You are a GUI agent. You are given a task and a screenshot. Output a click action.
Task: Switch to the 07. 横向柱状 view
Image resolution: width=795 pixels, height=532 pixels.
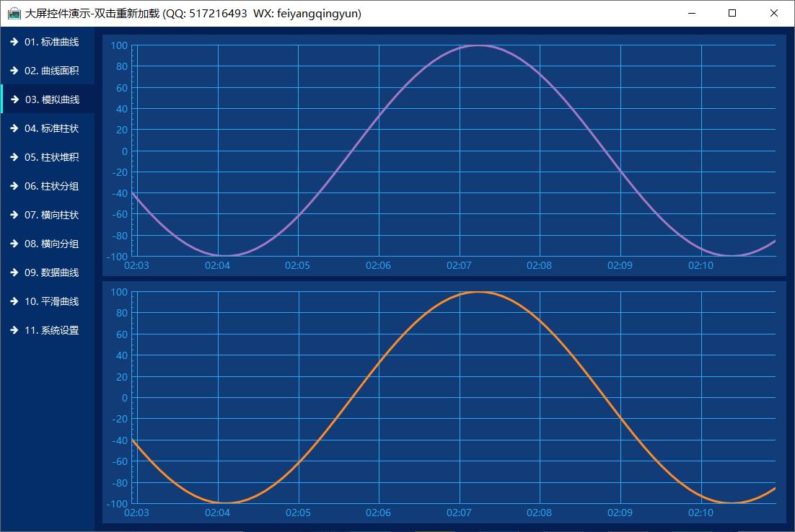51,215
